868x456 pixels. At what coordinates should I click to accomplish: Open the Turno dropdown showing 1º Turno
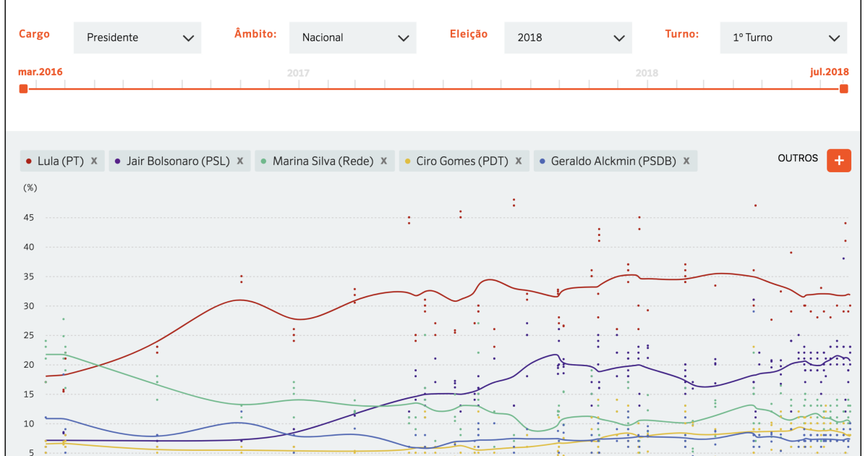pyautogui.click(x=783, y=38)
